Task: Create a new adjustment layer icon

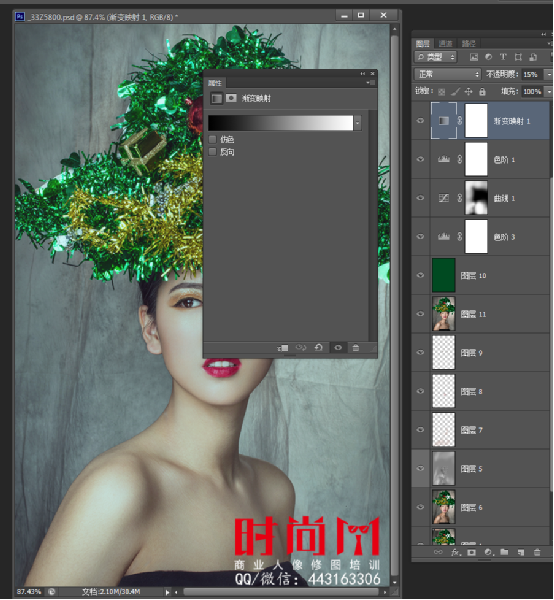Action: 489,552
